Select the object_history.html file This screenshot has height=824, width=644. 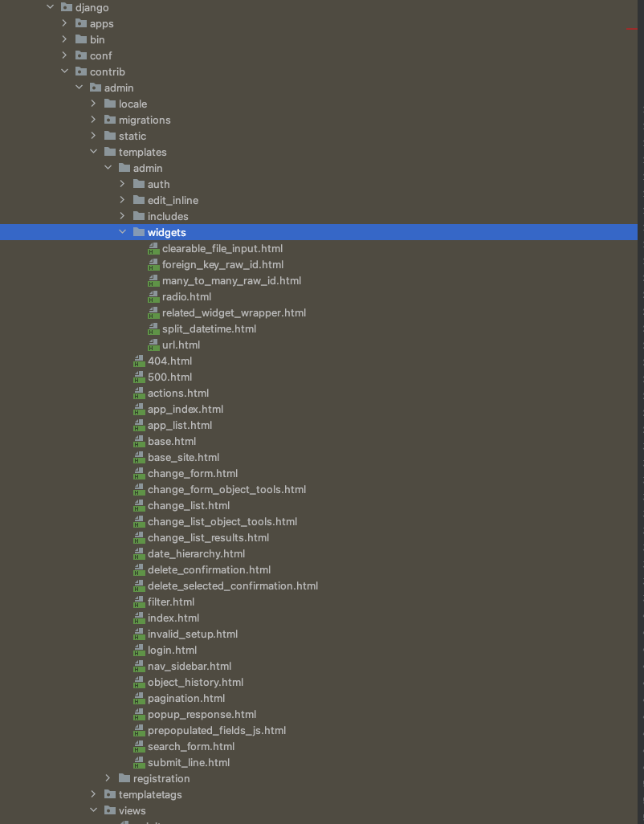pos(195,682)
